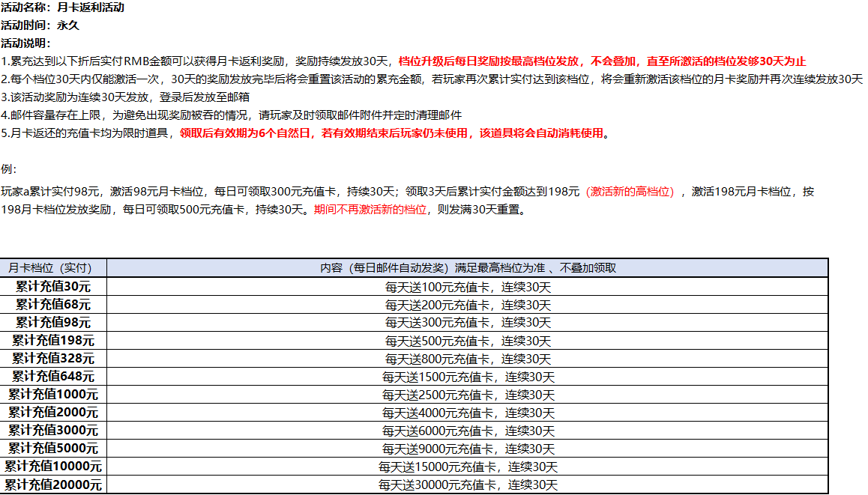Select the 每天送4000元充值卡 reward cell

click(468, 413)
